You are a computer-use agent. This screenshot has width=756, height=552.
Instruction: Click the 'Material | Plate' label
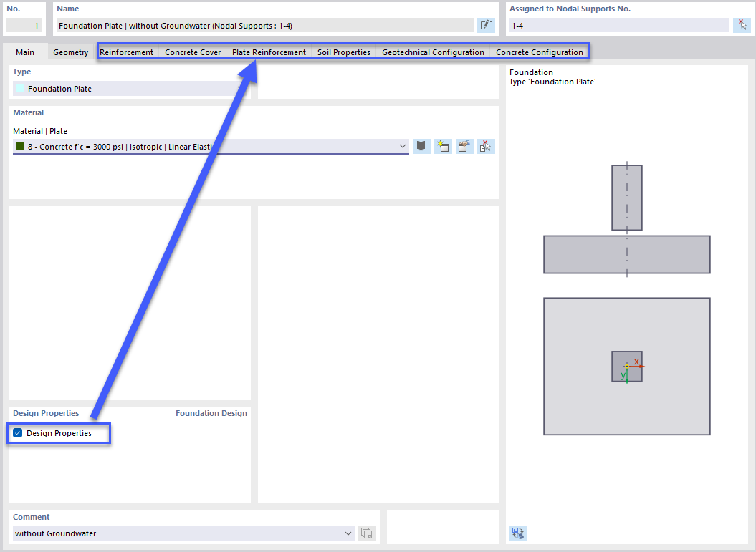[x=40, y=131]
